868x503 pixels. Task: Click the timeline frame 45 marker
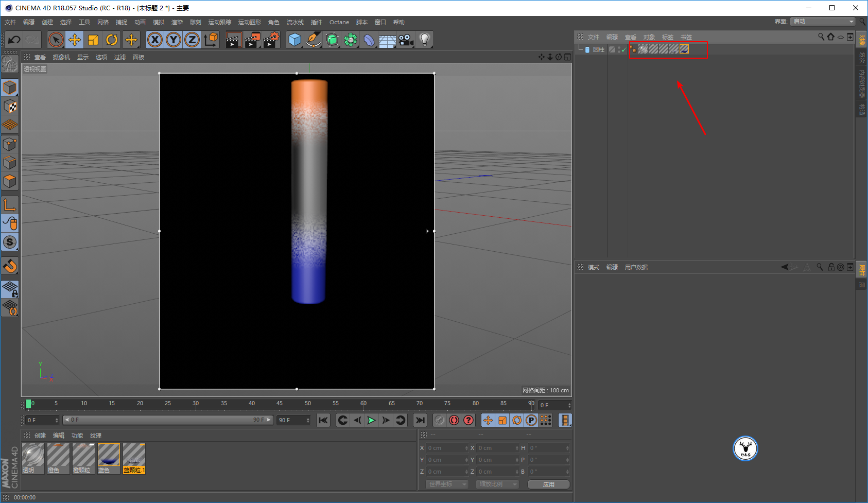coord(280,404)
